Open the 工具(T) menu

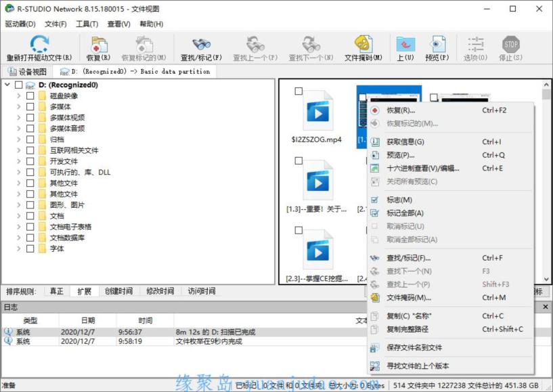(x=87, y=24)
